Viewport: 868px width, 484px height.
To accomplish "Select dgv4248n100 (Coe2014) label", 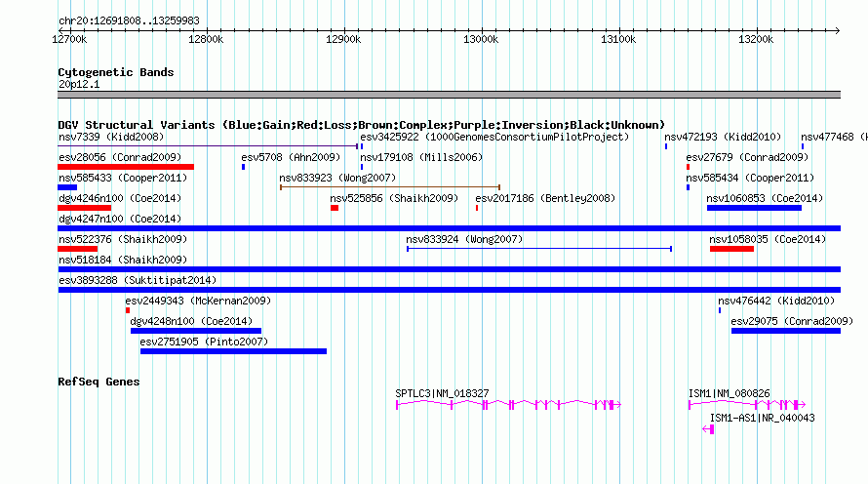I will (x=191, y=322).
